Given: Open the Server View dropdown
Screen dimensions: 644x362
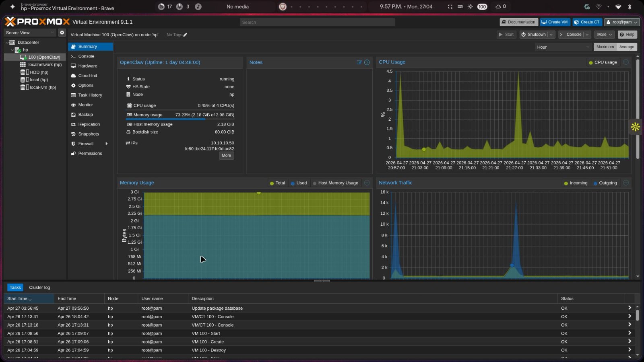Looking at the screenshot, I should pos(30,33).
